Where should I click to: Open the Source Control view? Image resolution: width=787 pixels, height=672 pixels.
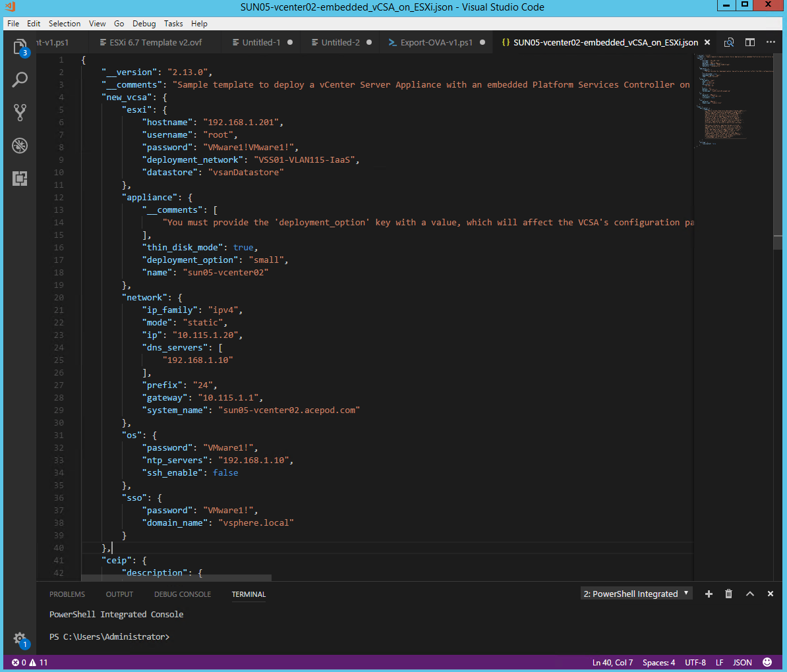coord(20,113)
